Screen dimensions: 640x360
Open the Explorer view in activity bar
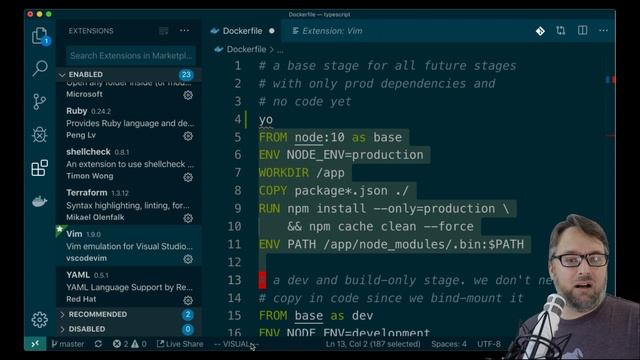tap(40, 36)
